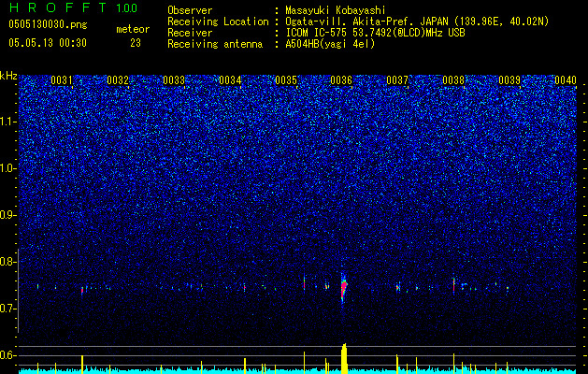The image size is (588, 374).
Task: Click the meteor count value 23
Action: coord(136,43)
